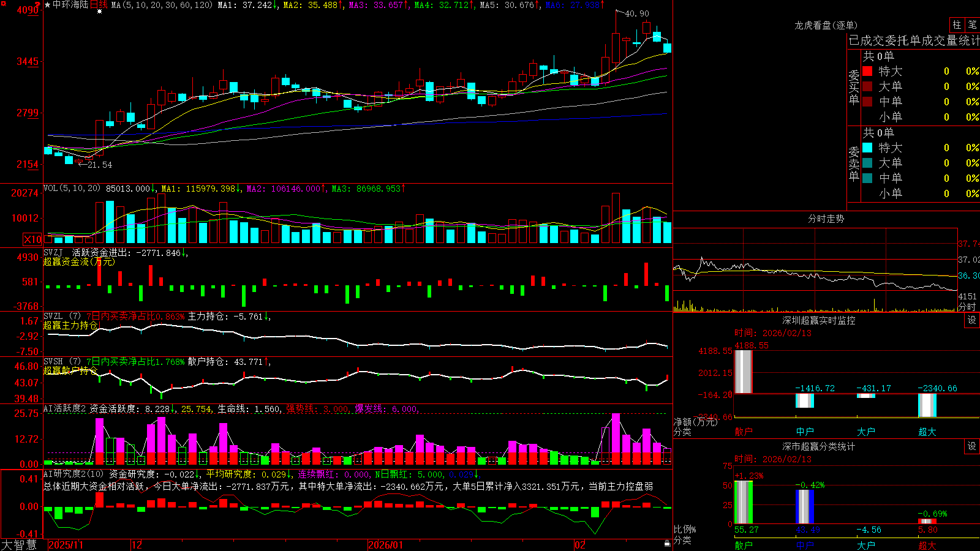The image size is (980, 551).
Task: Click the 委买单 vertical section label
Action: coord(854,87)
